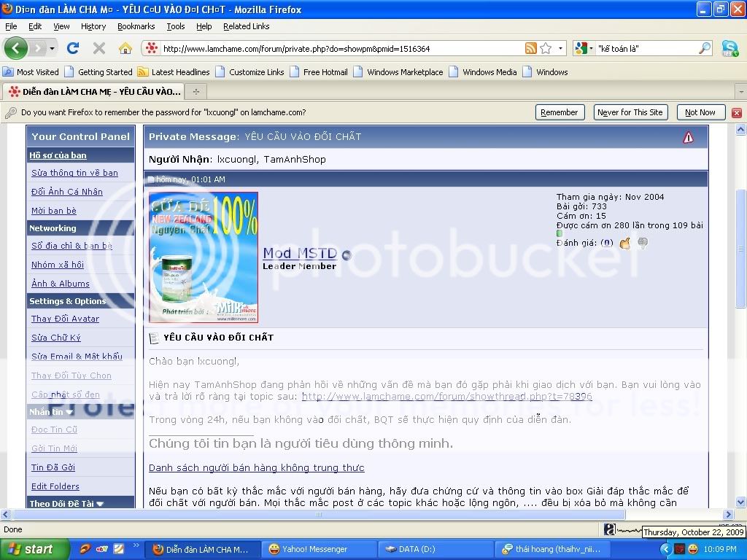The image size is (747, 560).
Task: Open a new tab with plus button
Action: point(196,91)
